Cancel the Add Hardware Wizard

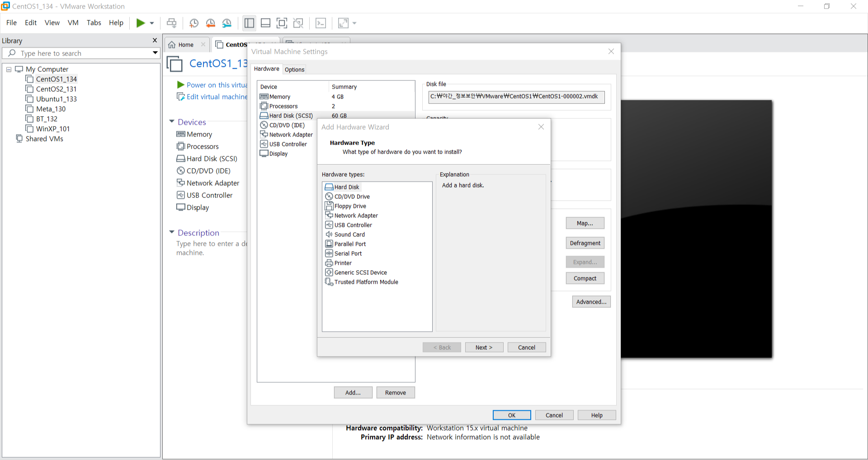pyautogui.click(x=526, y=347)
